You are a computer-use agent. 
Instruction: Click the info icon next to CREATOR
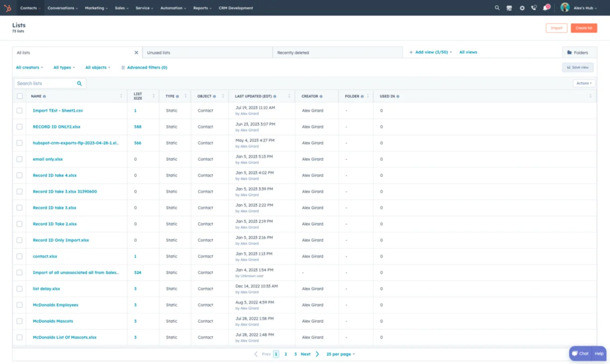point(321,96)
